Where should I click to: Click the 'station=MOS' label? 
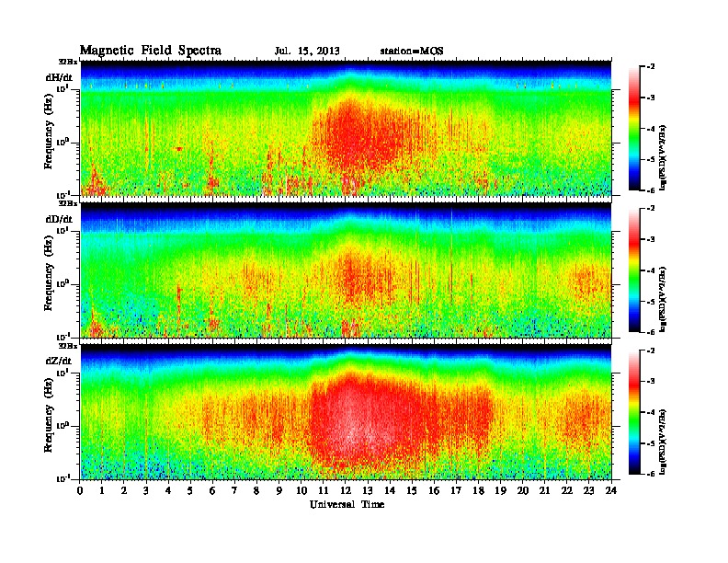[412, 52]
